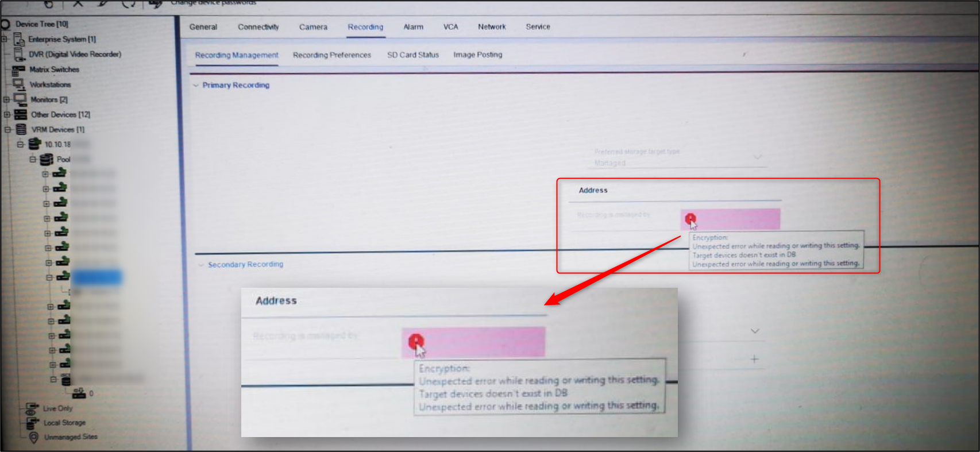Screen dimensions: 980x452
Task: Collapse the VRM Devices tree node
Action: tap(7, 130)
